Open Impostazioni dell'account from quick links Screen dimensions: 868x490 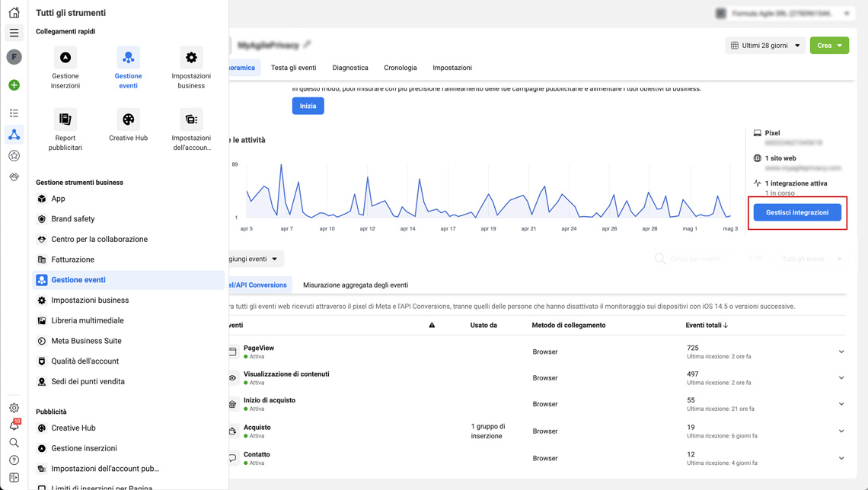pos(190,119)
